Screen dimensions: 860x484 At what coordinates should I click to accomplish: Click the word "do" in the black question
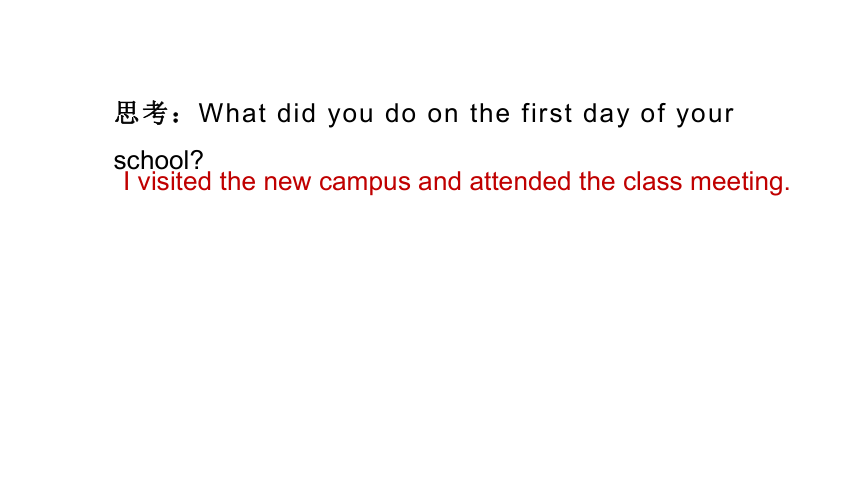(400, 114)
